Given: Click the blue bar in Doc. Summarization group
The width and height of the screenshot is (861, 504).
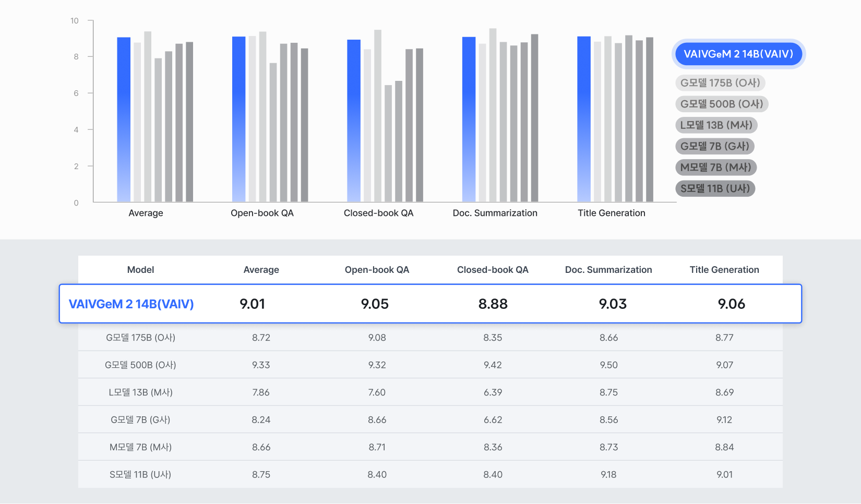Looking at the screenshot, I should [x=469, y=119].
